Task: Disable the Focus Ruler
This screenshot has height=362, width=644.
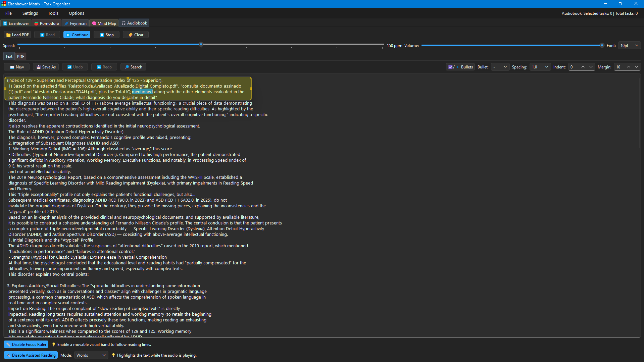Action: pyautogui.click(x=26, y=345)
